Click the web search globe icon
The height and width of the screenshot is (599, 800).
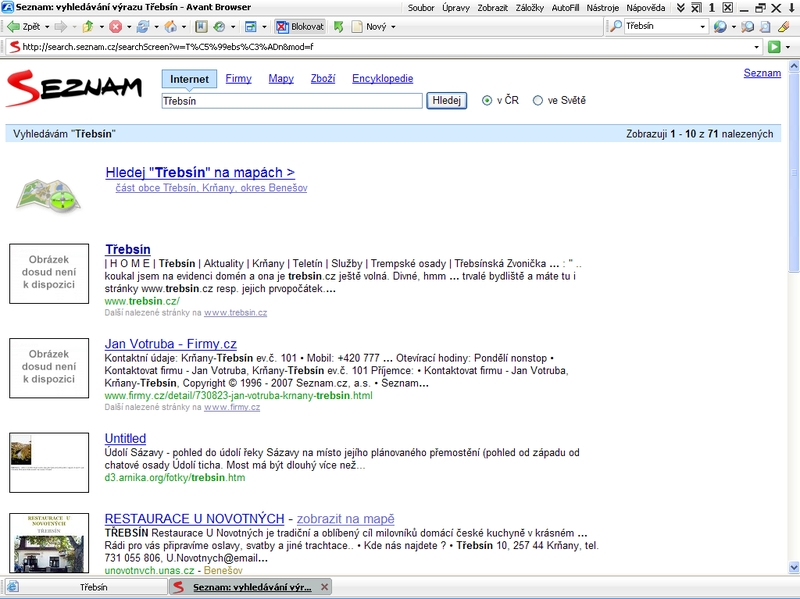tap(720, 27)
